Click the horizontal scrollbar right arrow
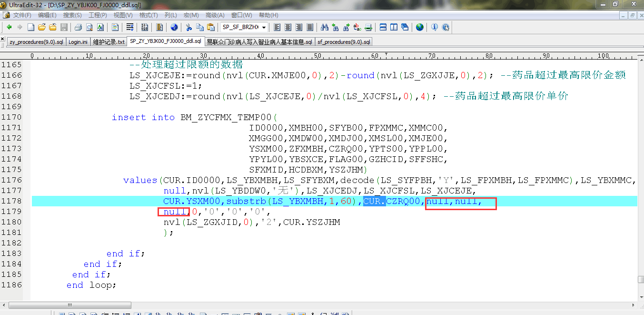The width and height of the screenshot is (644, 315). [x=633, y=305]
